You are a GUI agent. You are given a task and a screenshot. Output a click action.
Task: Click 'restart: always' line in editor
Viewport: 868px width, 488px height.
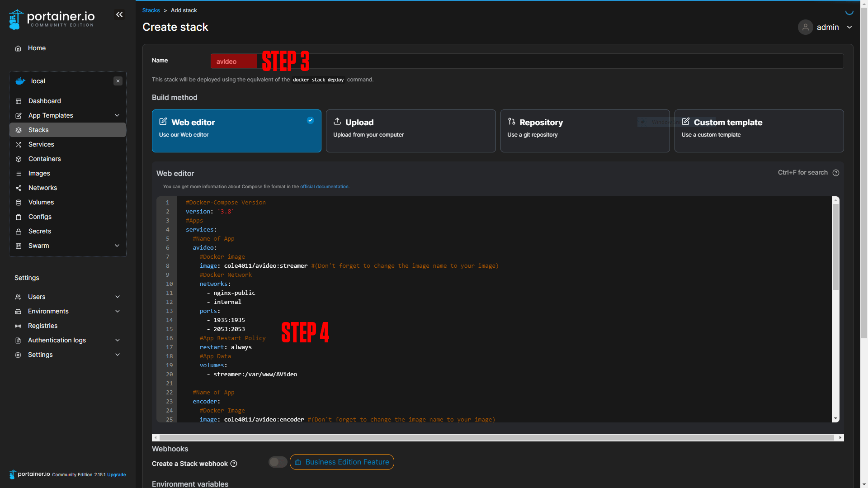click(226, 347)
